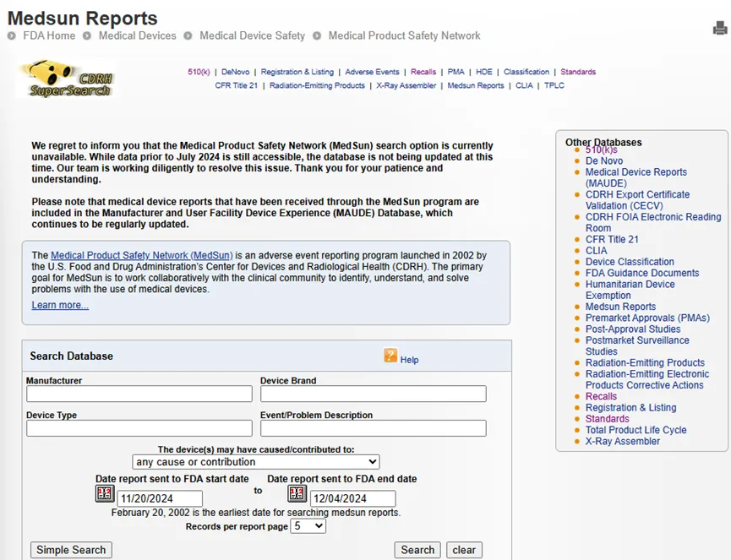The height and width of the screenshot is (560, 731).
Task: Follow the Learn more... link
Action: pos(60,305)
